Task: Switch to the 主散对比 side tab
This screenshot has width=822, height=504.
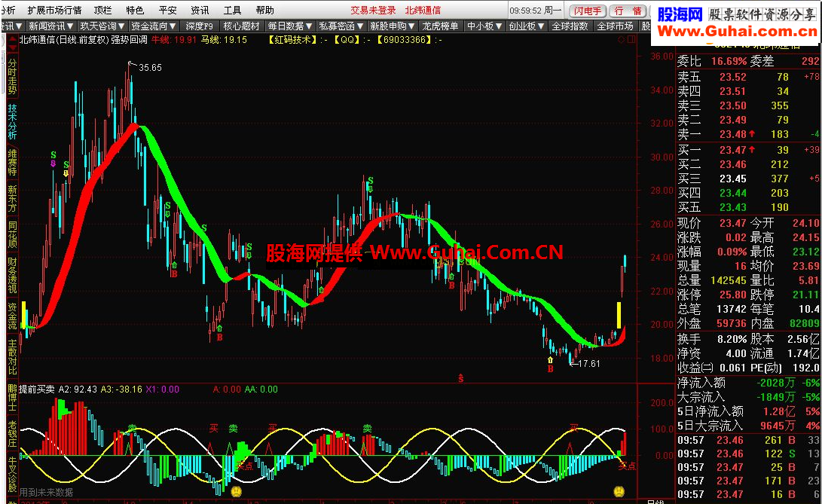Action: 13,357
